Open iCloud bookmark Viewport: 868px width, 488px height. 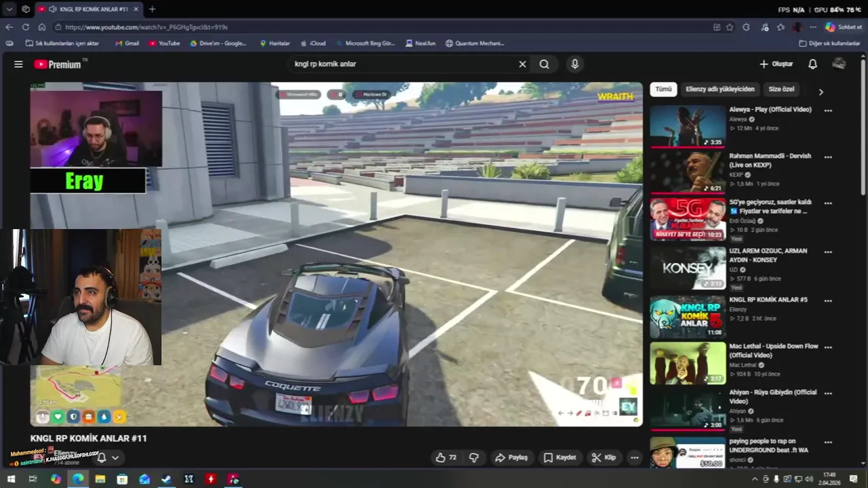point(313,43)
